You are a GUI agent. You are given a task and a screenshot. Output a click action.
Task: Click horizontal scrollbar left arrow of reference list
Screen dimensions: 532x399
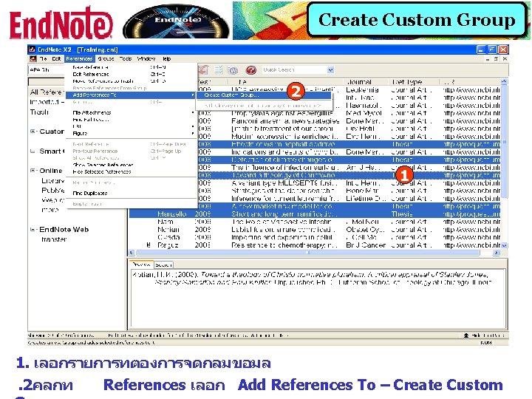(x=132, y=253)
